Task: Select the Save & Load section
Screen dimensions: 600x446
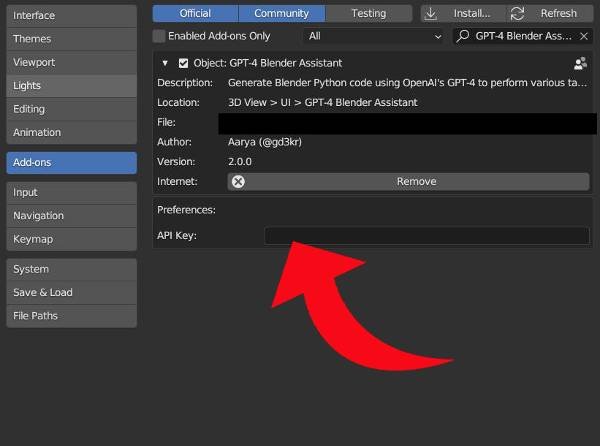Action: click(x=71, y=292)
